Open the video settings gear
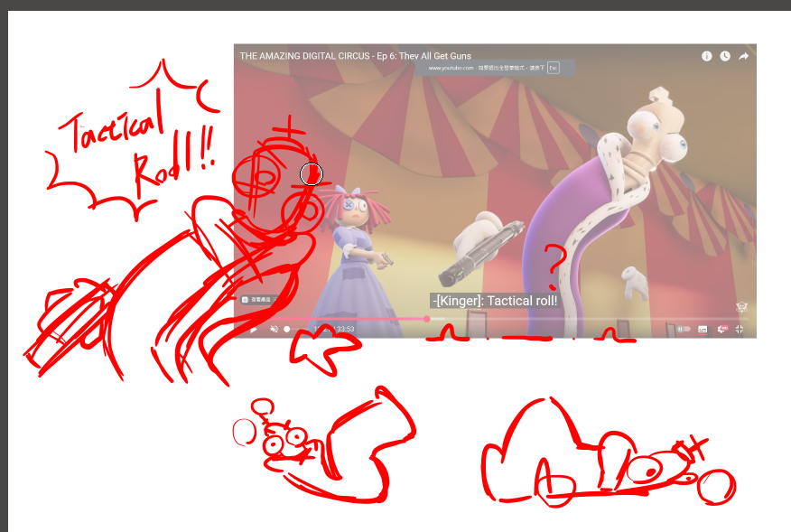 pyautogui.click(x=721, y=329)
